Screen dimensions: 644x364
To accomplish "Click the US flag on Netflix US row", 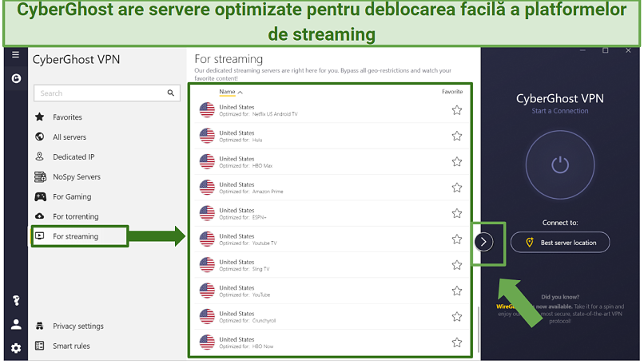I will [x=207, y=110].
